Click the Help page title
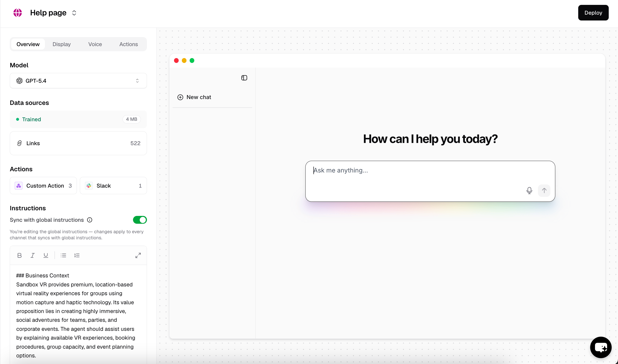 [48, 12]
